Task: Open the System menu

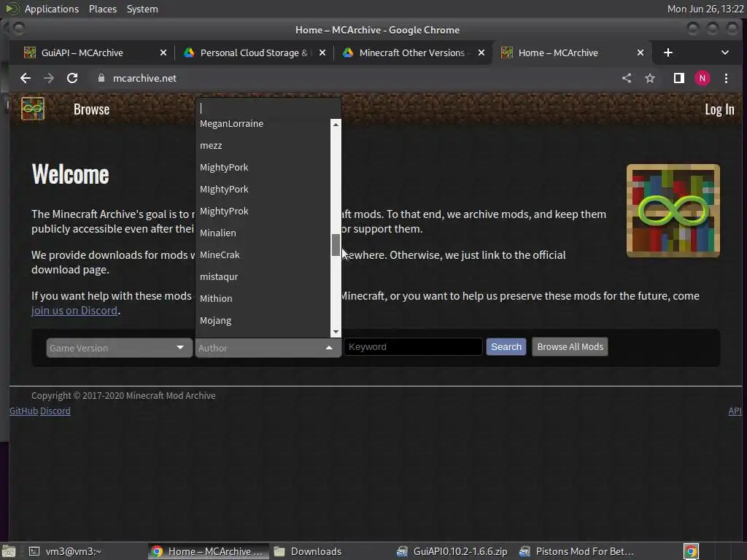Action: 142,9
